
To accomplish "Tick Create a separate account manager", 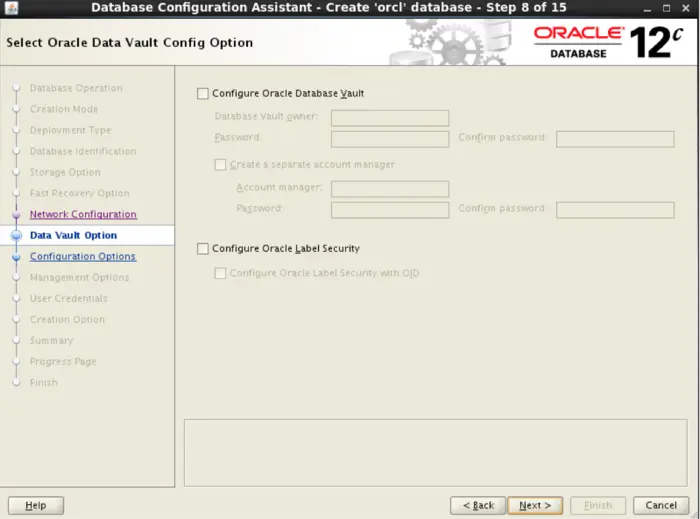I will (x=220, y=165).
